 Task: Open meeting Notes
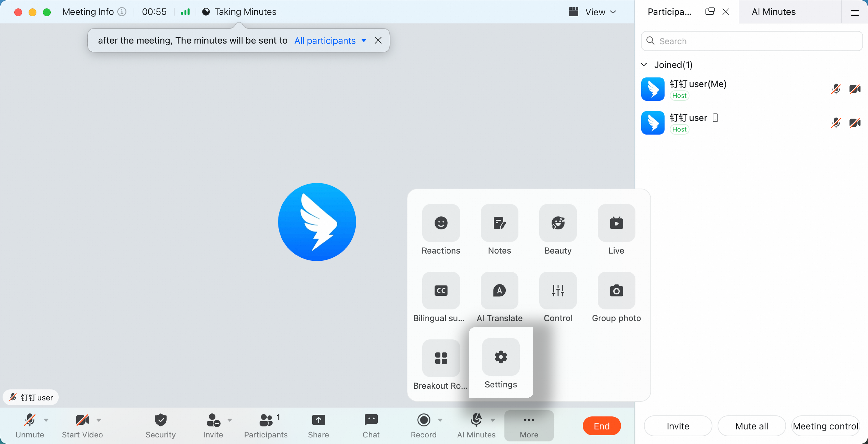499,230
